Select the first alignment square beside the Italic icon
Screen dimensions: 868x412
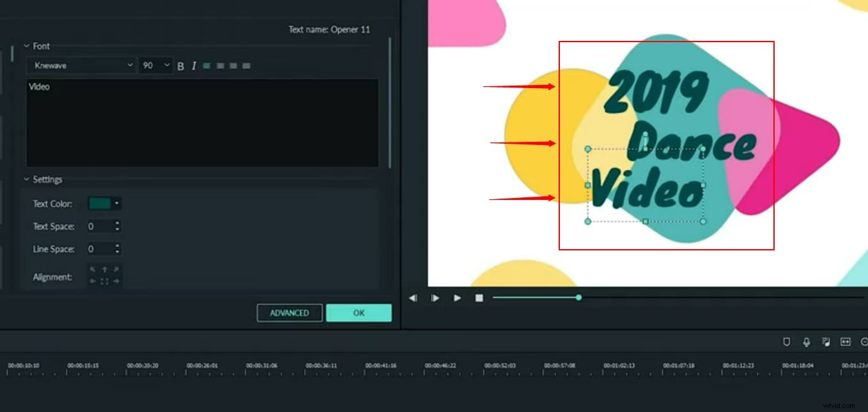(x=207, y=65)
